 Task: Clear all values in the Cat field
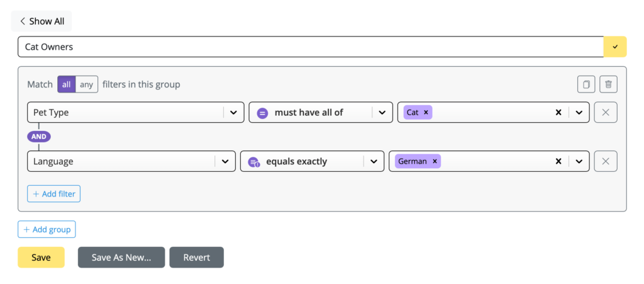[558, 112]
